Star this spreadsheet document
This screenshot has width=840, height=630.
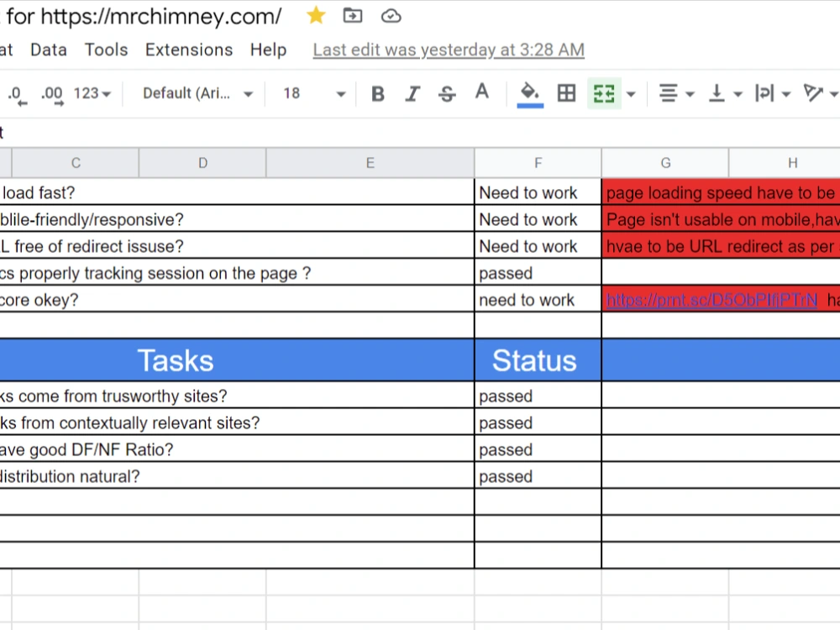coord(316,15)
